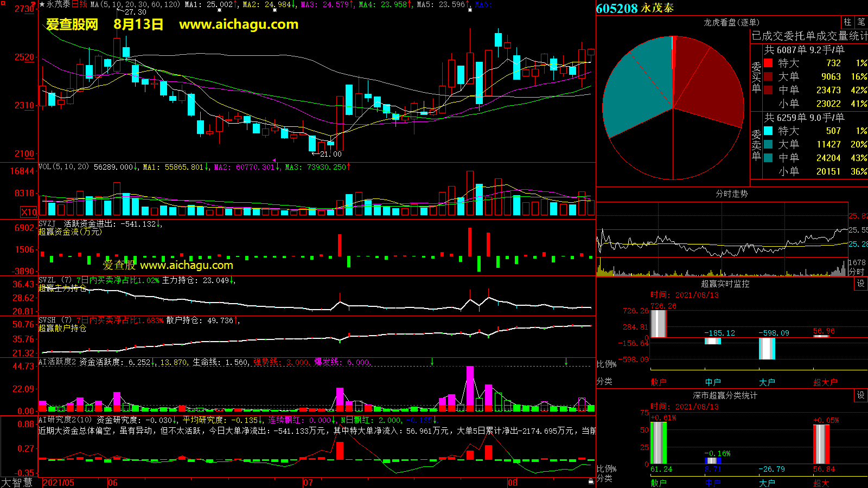
Task: Click the 大智慧 logo at bottom-left
Action: tap(17, 483)
